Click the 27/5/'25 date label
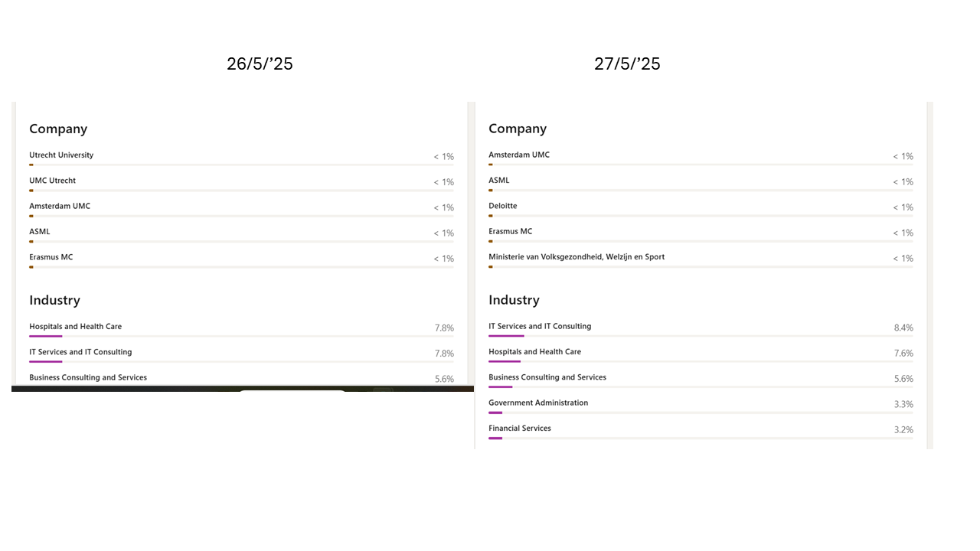This screenshot has width=980, height=551. (627, 64)
